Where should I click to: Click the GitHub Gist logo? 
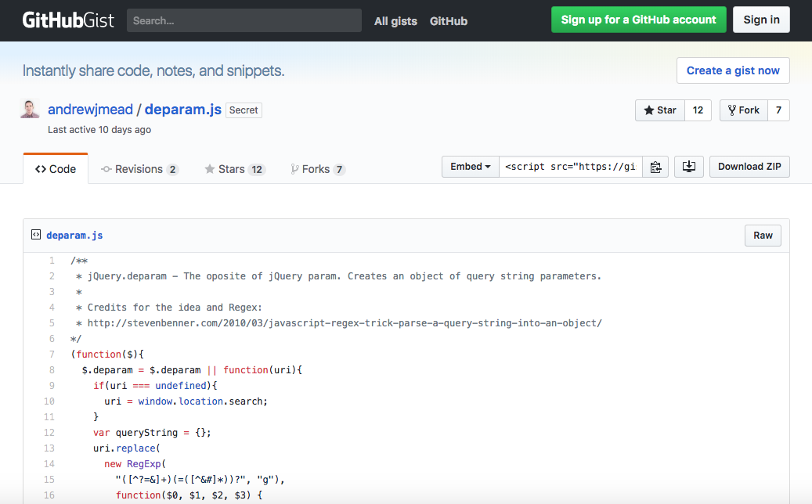pos(68,20)
